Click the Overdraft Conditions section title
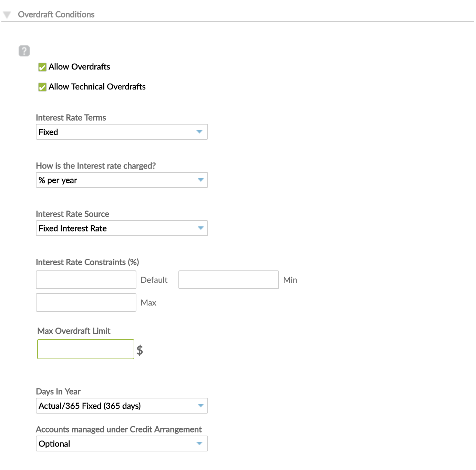Image resolution: width=476 pixels, height=470 pixels. point(57,14)
